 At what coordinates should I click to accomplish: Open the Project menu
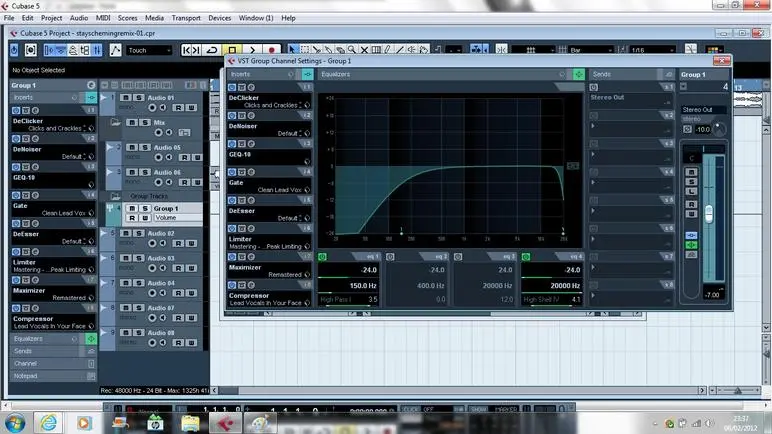[51, 18]
